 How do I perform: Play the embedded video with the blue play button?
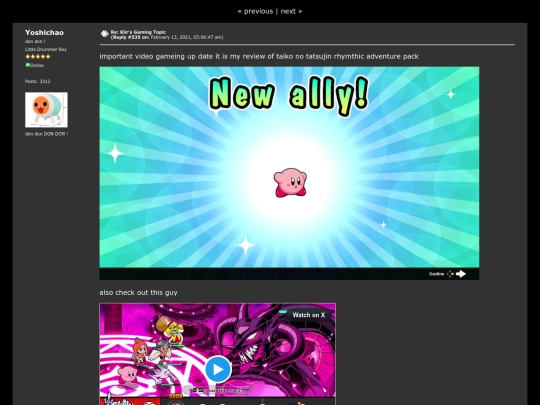pos(218,369)
